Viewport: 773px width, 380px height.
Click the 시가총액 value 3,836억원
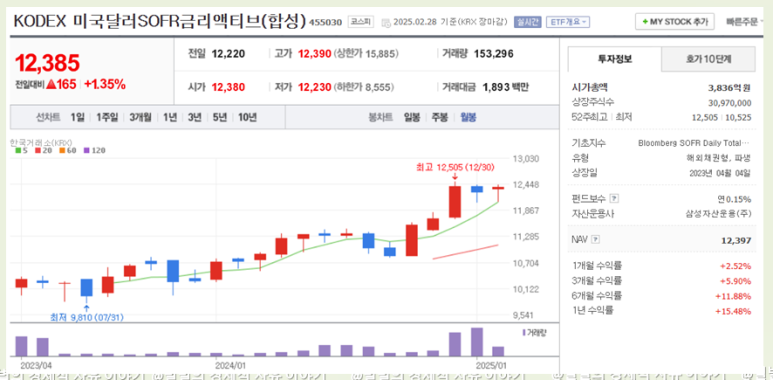[730, 88]
